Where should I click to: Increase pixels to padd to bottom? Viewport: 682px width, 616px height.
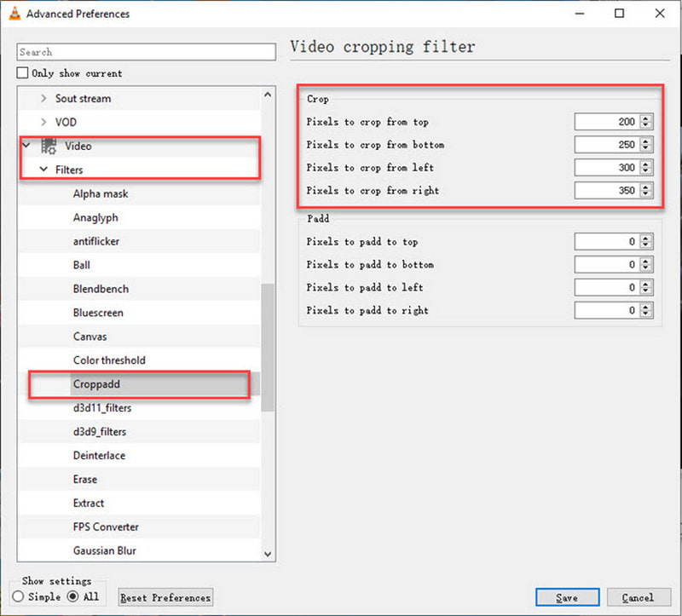pyautogui.click(x=646, y=261)
